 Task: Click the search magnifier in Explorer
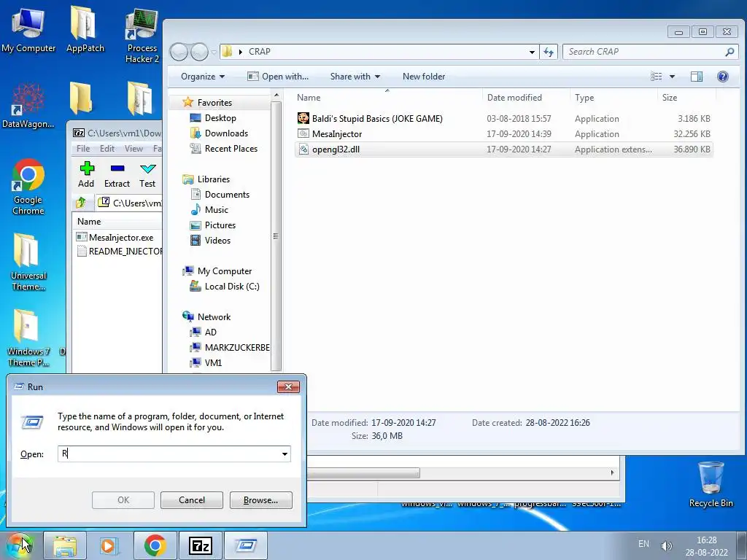729,52
